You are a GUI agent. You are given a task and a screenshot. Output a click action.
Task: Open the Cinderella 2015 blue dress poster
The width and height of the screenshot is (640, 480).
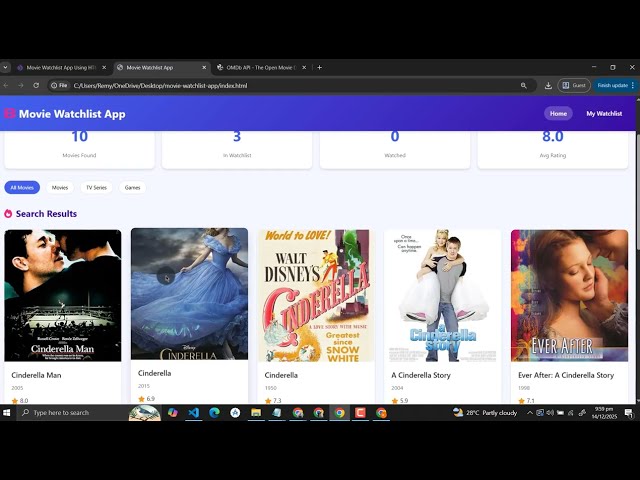tap(189, 294)
